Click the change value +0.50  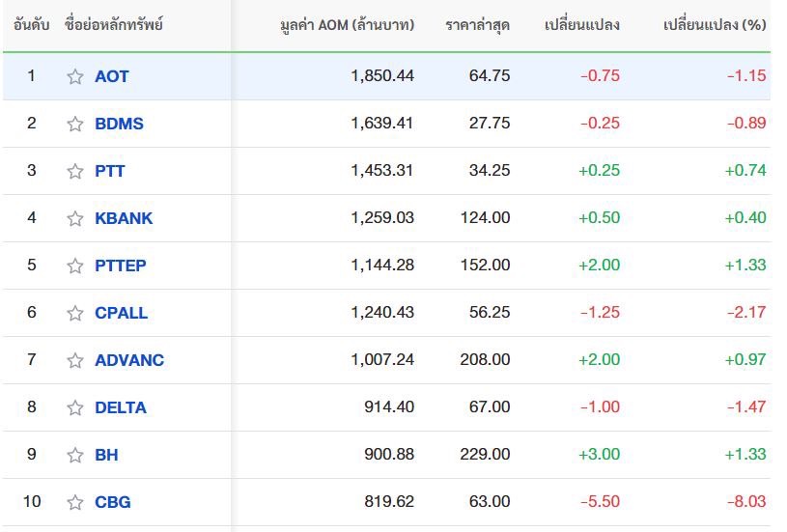[x=600, y=217]
